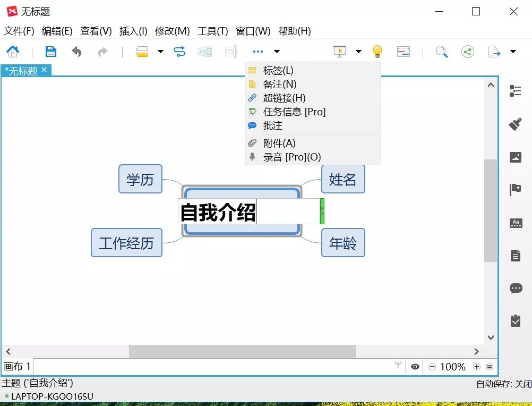Select the paintbrush style icon in the sidebar
The image size is (532, 406).
(514, 123)
